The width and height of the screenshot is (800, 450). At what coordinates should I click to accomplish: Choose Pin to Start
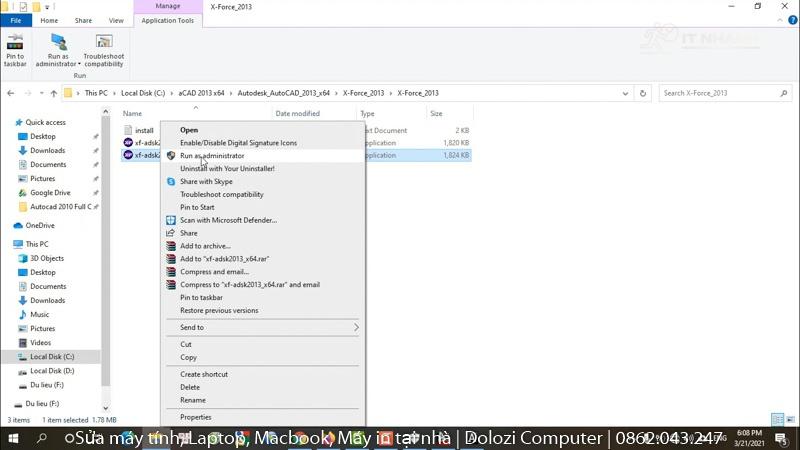tap(263, 207)
